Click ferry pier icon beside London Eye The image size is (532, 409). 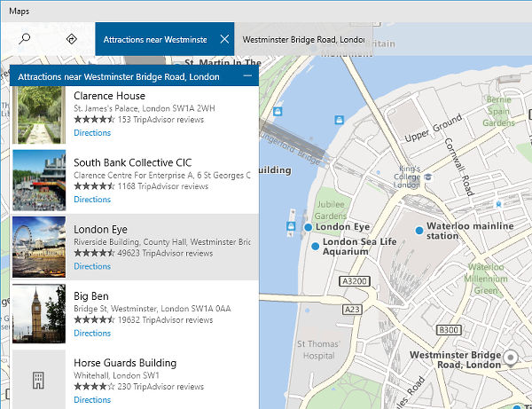point(291,226)
